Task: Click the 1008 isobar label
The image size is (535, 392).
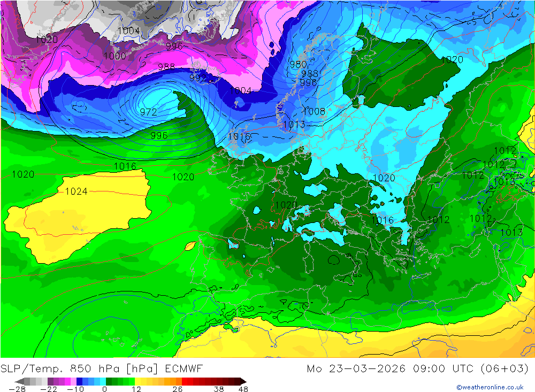Action: (x=314, y=111)
